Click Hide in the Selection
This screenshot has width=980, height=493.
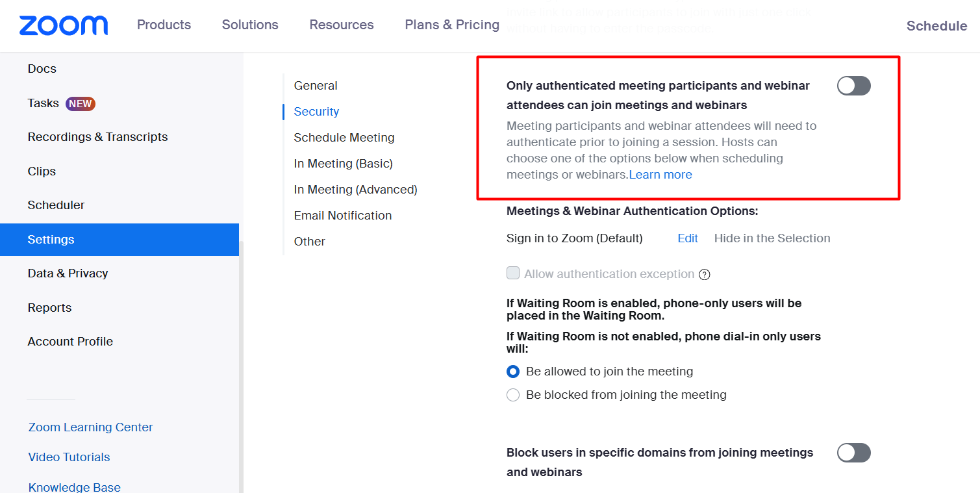pyautogui.click(x=772, y=238)
